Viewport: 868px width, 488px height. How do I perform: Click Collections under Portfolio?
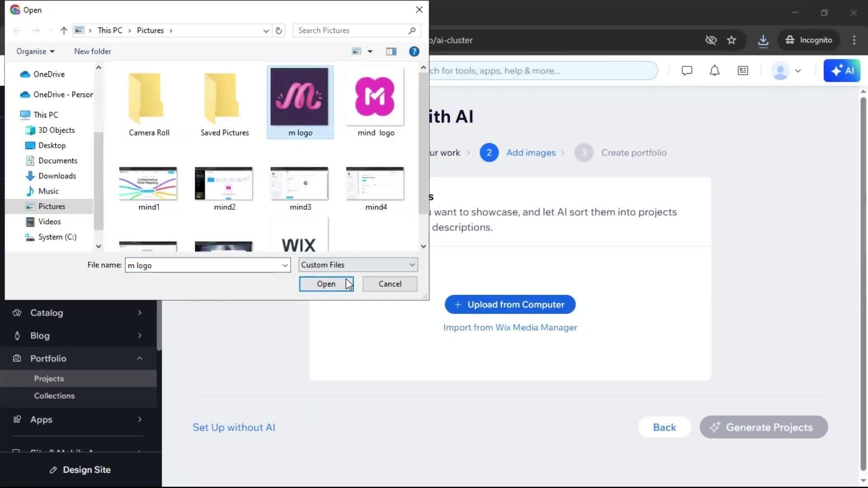[x=54, y=396]
